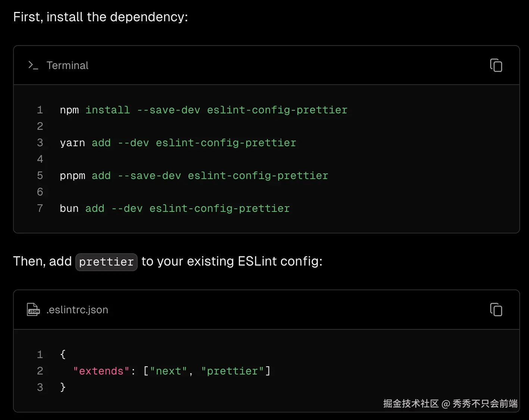Screen dimensions: 529x420
Task: Click "First, install the dependency" text
Action: (x=100, y=17)
